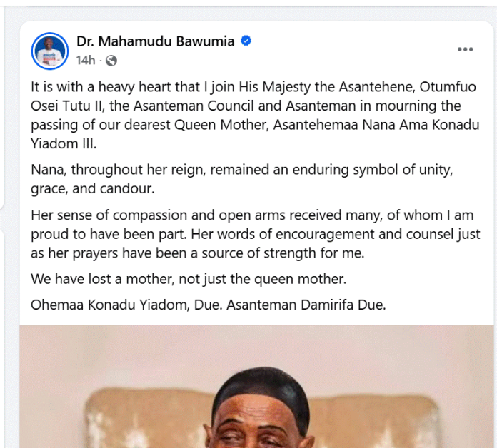Viewport: 497px width, 448px height.
Task: Open the three-dot post options menu
Action: (465, 49)
